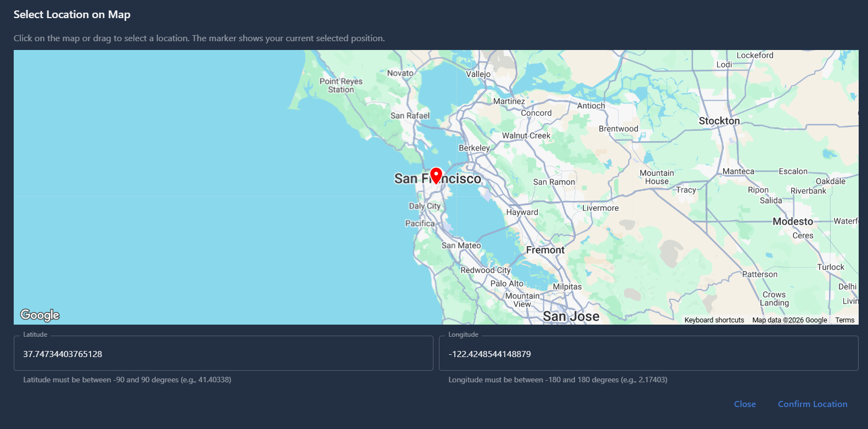Select Ripon on the map
The image size is (868, 429).
click(x=758, y=190)
